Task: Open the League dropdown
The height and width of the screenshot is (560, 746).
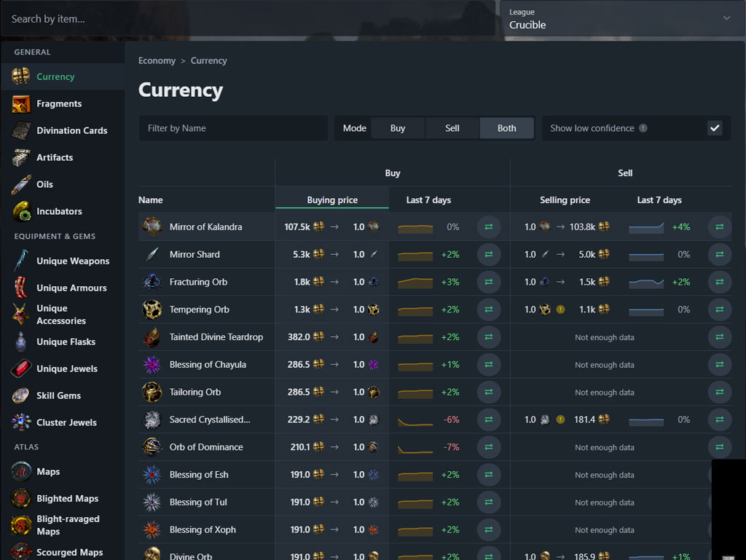Action: 622,19
